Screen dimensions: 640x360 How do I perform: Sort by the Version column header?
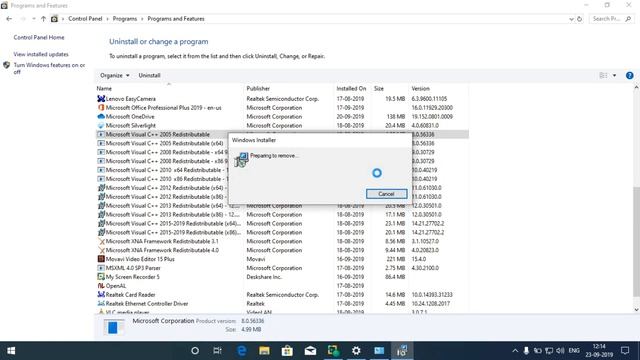pos(420,89)
